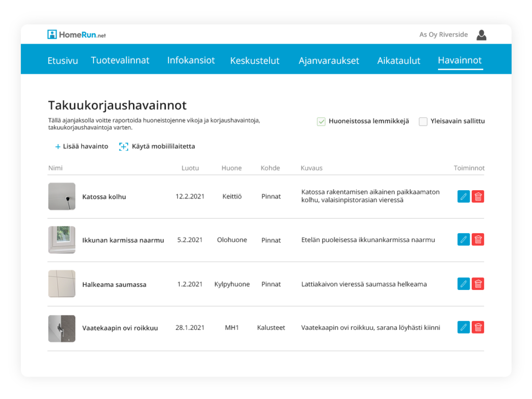
Task: Switch to the Ajanvaraukset tab
Action: (329, 61)
